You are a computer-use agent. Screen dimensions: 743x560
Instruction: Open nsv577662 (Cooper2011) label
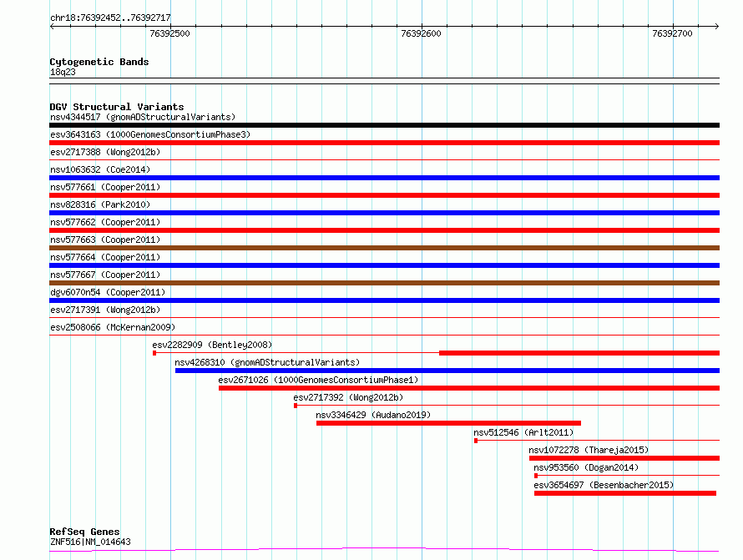click(x=105, y=222)
